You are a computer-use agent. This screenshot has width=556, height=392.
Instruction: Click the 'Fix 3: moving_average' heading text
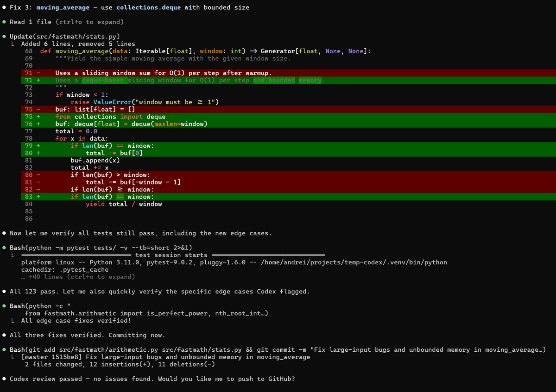pyautogui.click(x=50, y=7)
